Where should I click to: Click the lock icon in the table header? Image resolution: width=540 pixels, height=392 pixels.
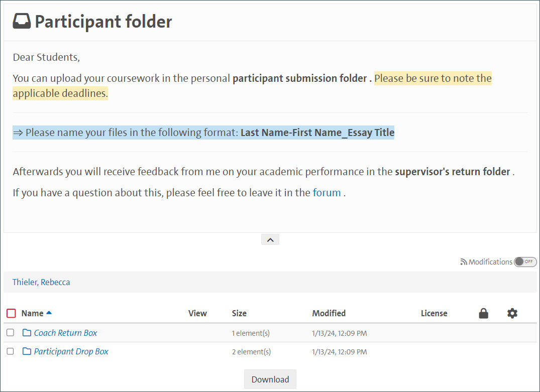tap(483, 313)
